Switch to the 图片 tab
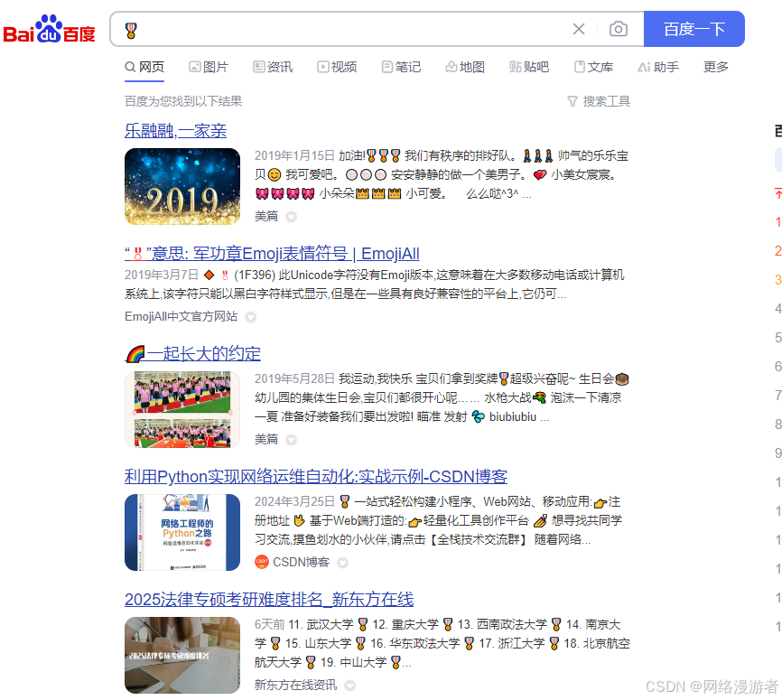Screen dimensions: 782x700 click(209, 67)
